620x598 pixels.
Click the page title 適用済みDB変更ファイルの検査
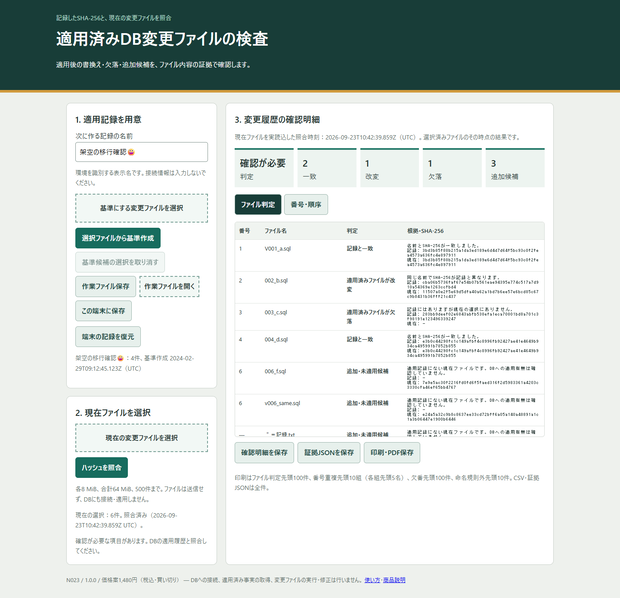tap(162, 39)
